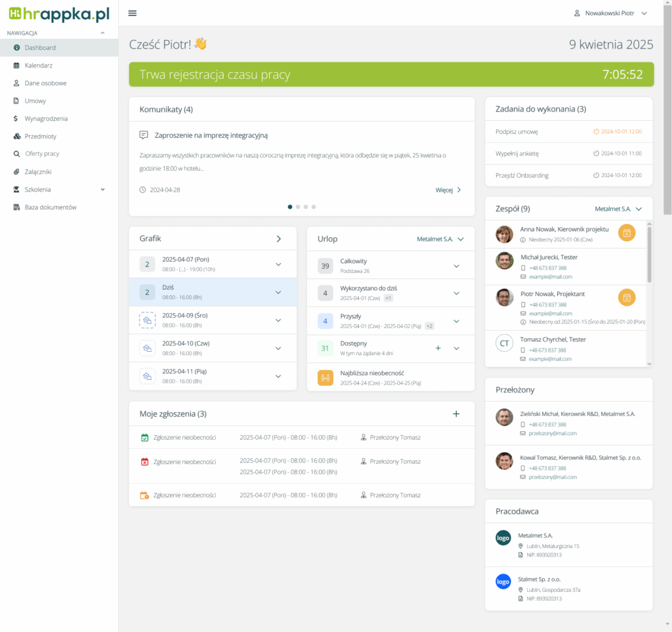Expand the Szkolenia submenu in sidebar

(x=102, y=190)
